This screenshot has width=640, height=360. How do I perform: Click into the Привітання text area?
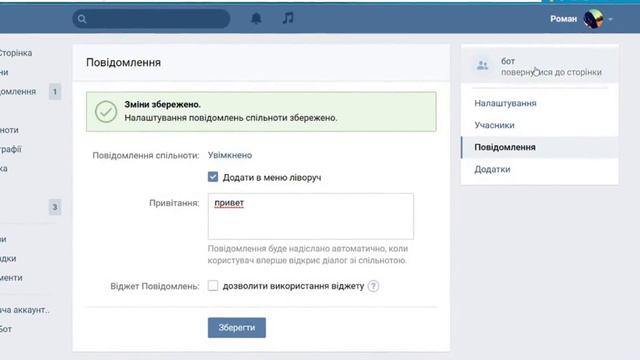click(311, 216)
